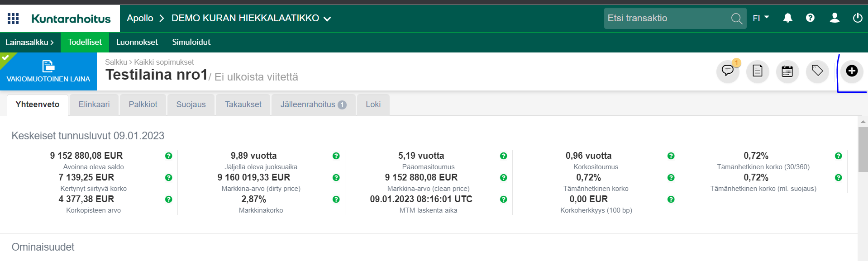Open the notifications bell
The width and height of the screenshot is (868, 261).
pyautogui.click(x=787, y=18)
